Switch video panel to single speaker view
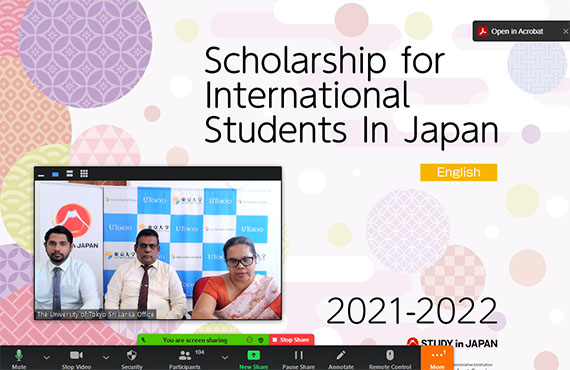This screenshot has height=370, width=570. click(55, 174)
